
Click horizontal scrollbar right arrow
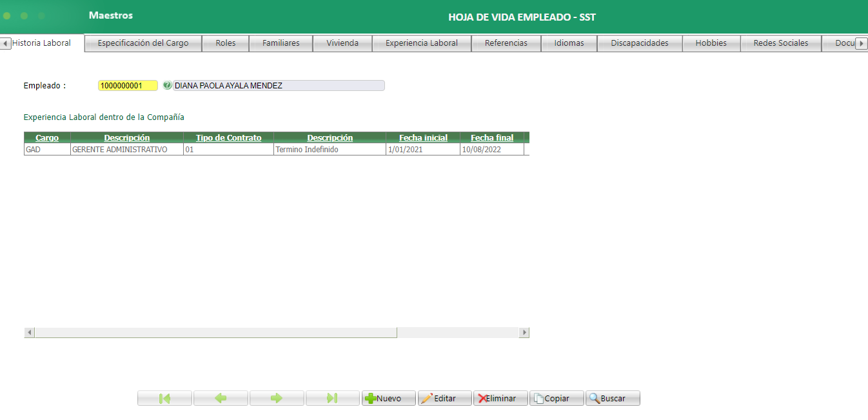coord(524,332)
